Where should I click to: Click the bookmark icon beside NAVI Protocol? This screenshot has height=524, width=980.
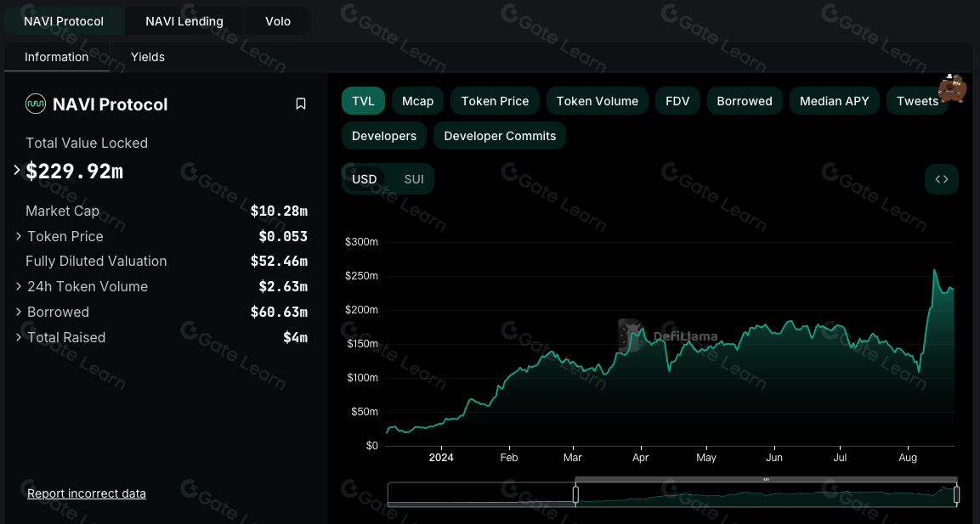tap(301, 104)
